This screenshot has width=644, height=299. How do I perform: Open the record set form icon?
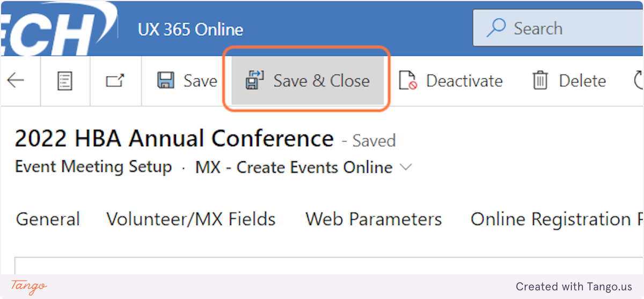[65, 81]
